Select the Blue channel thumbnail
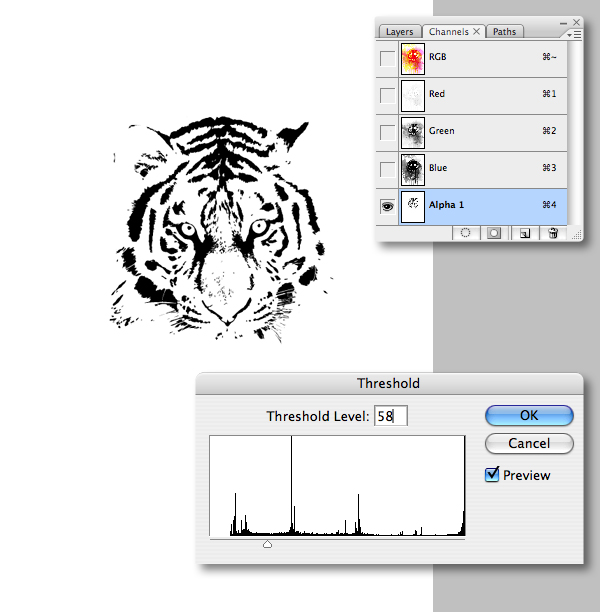600x612 pixels. coord(413,170)
